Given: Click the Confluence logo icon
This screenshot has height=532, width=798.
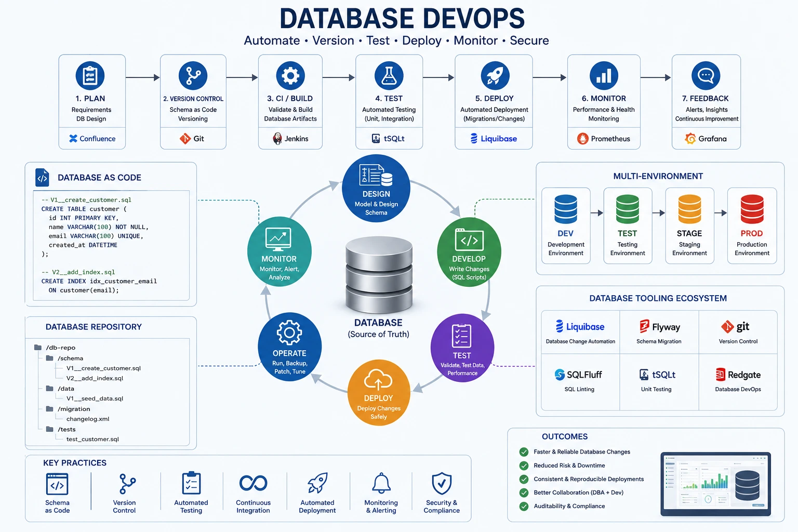Looking at the screenshot, I should pos(73,139).
